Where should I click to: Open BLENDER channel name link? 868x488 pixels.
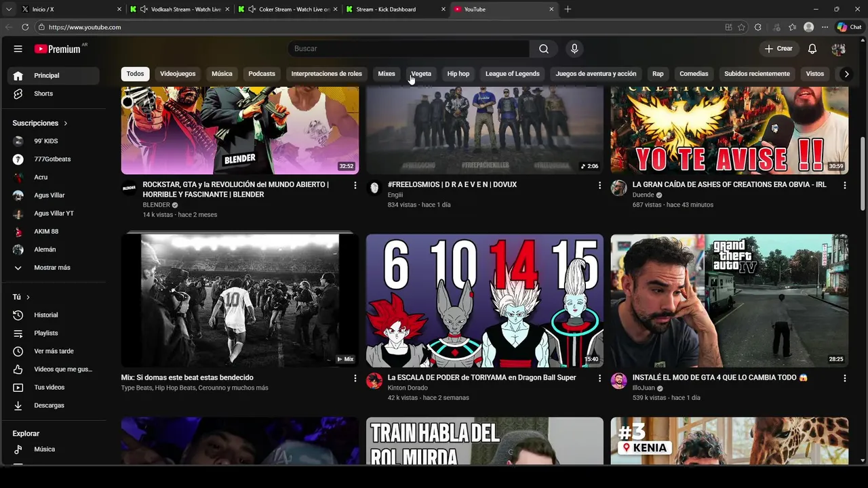(156, 205)
